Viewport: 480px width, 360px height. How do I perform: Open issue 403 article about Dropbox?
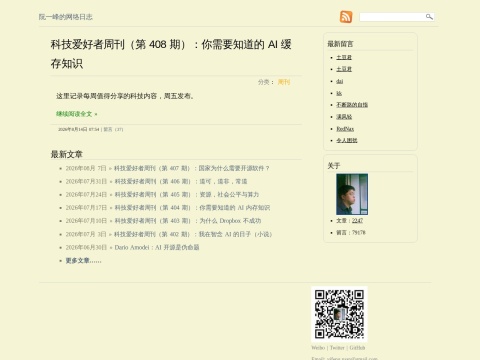[188, 221]
